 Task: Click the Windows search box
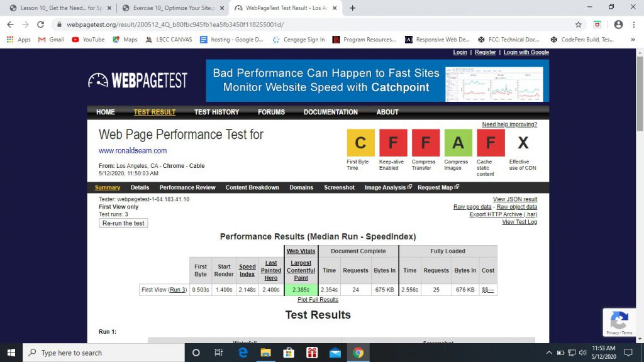coord(104,353)
